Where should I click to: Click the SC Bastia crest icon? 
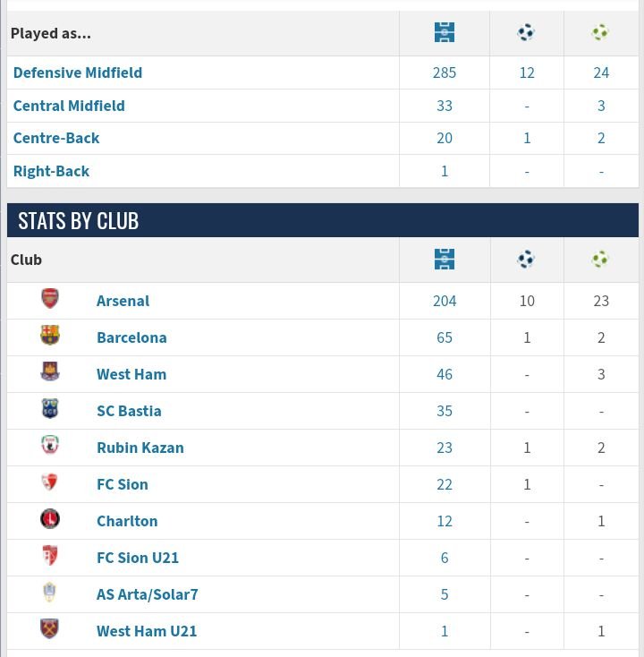(x=50, y=409)
